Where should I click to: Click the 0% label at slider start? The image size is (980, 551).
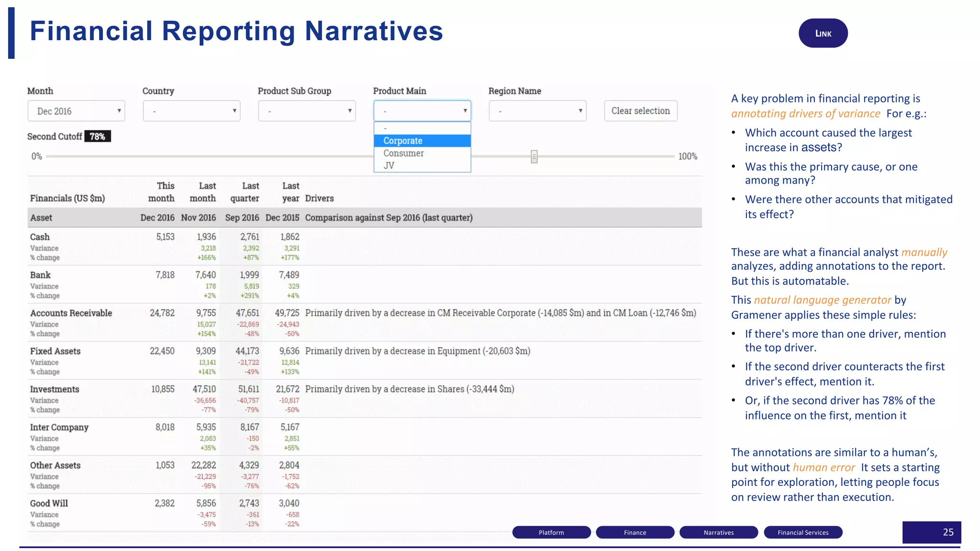point(37,156)
